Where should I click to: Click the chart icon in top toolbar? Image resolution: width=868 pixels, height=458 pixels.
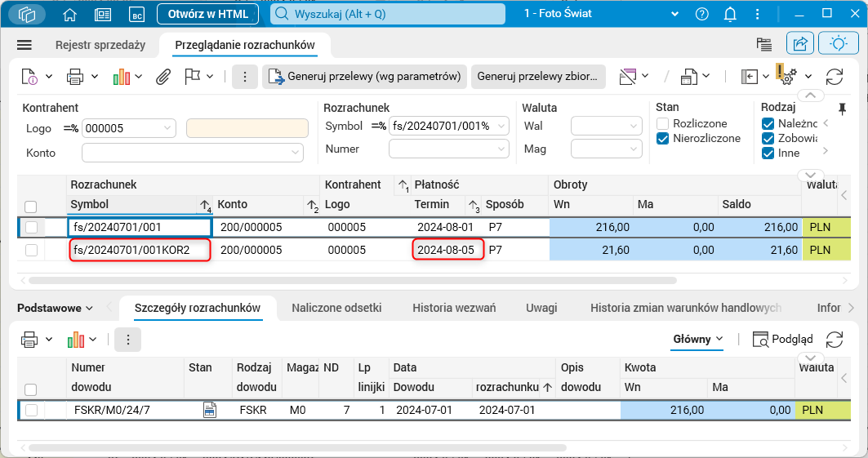point(121,77)
